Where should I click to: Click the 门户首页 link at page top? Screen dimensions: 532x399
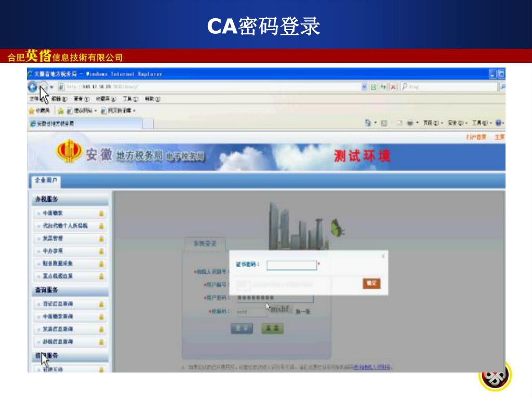point(476,137)
